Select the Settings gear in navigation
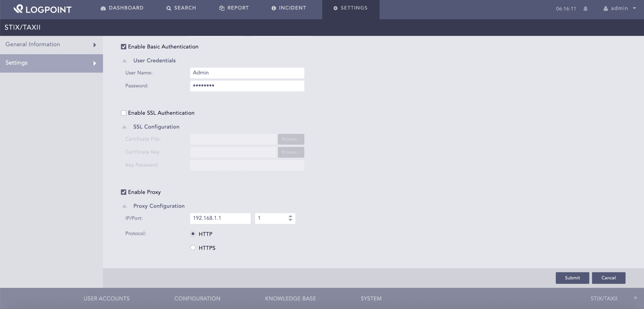 tap(350, 8)
